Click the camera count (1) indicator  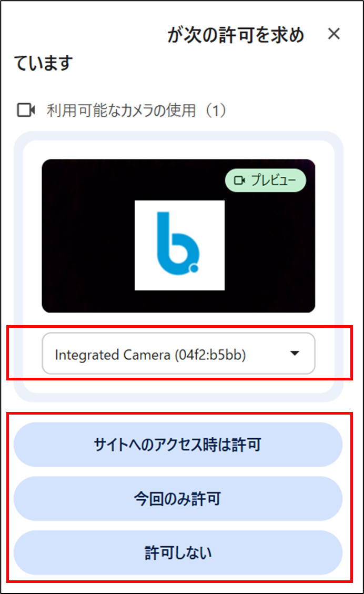[216, 110]
